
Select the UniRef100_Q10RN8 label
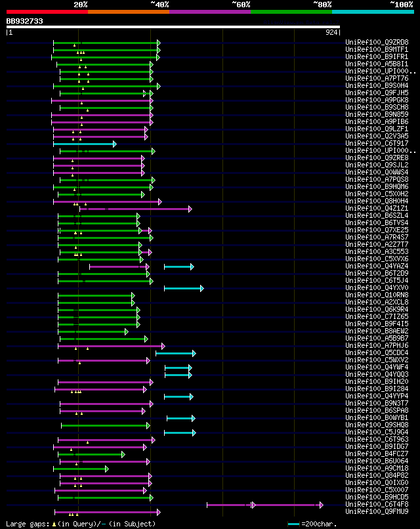tap(377, 295)
